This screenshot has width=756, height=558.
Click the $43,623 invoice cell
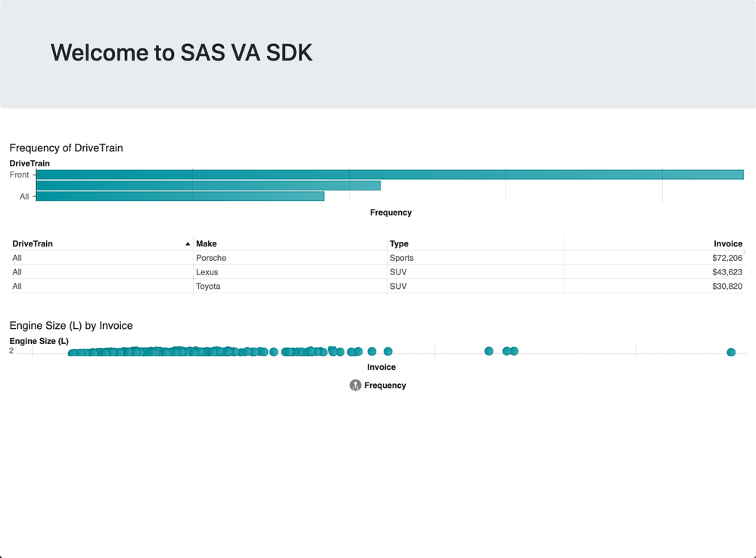click(726, 272)
